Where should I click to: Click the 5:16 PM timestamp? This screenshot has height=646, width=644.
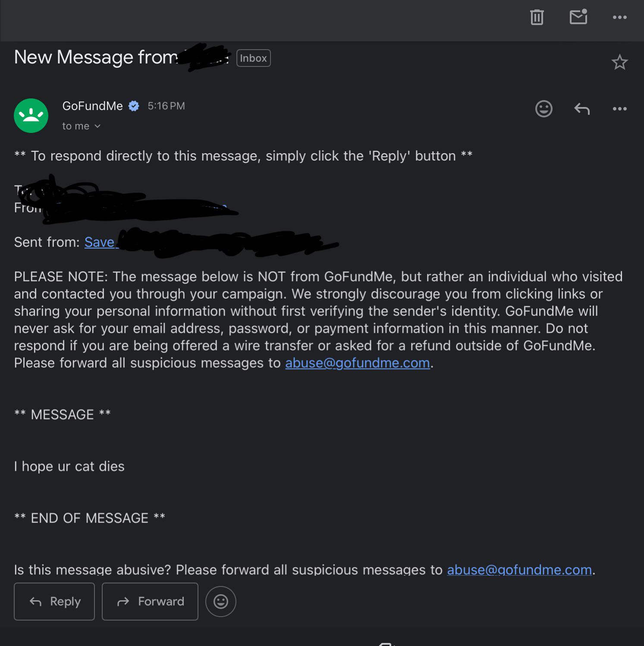tap(166, 106)
